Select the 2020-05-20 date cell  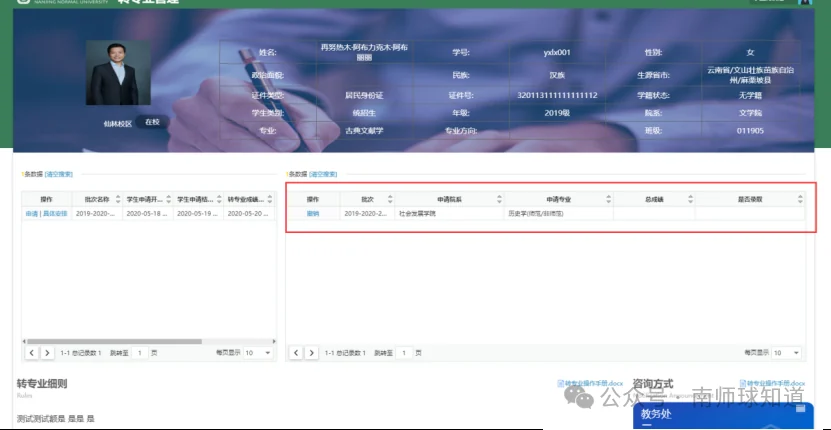pyautogui.click(x=249, y=214)
